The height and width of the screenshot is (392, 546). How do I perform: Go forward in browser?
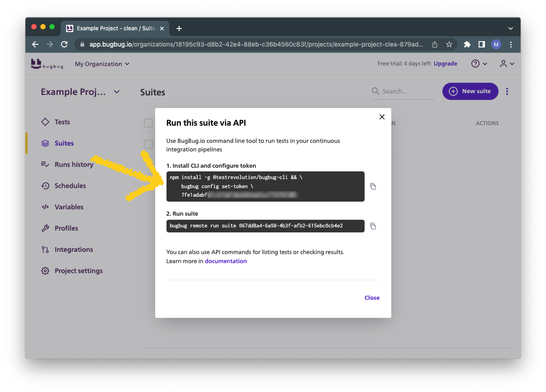[x=50, y=45]
